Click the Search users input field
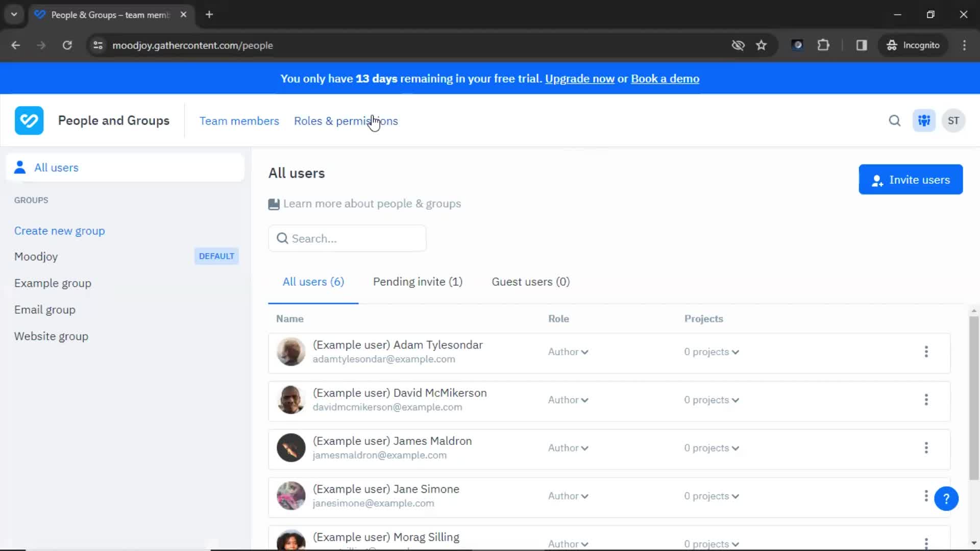The width and height of the screenshot is (980, 551). coord(347,238)
